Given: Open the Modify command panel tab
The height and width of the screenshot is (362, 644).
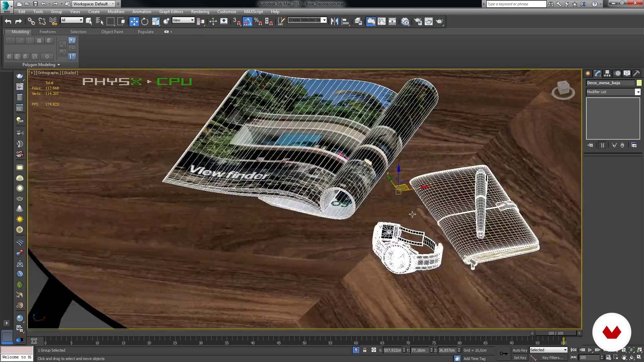Looking at the screenshot, I should tap(598, 73).
